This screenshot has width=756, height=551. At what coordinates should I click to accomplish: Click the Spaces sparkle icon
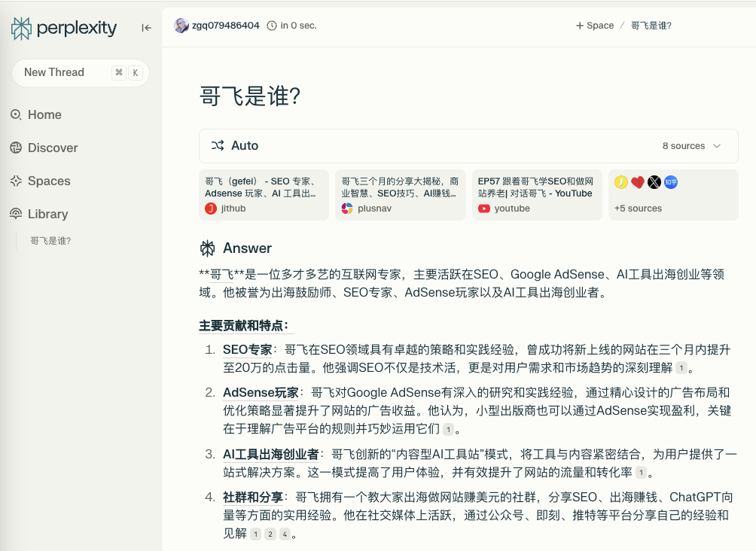coord(16,181)
